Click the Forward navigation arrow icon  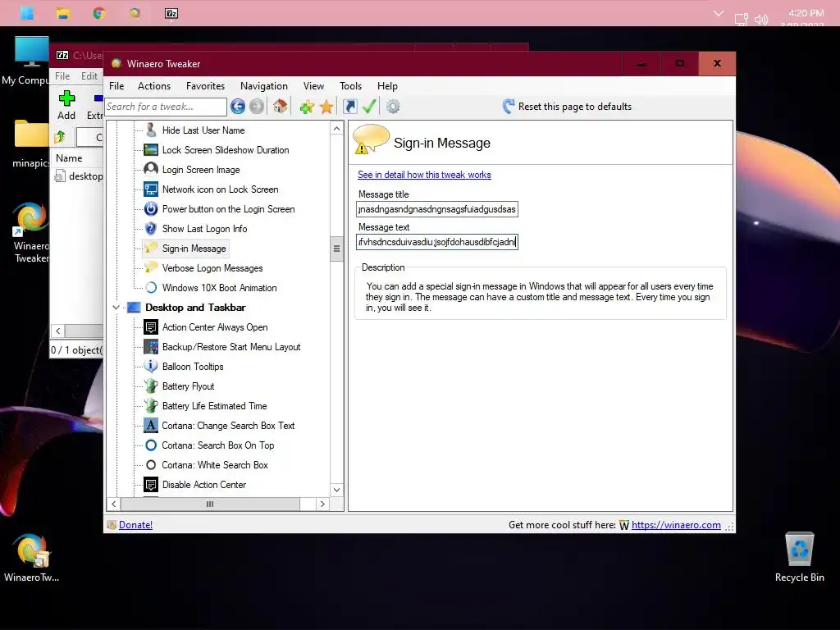pyautogui.click(x=257, y=107)
